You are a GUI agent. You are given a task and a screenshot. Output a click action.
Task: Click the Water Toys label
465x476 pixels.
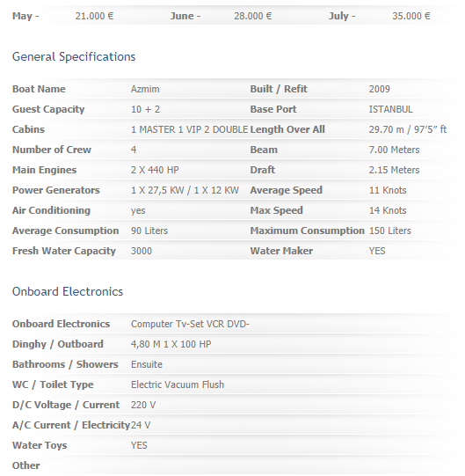point(40,445)
